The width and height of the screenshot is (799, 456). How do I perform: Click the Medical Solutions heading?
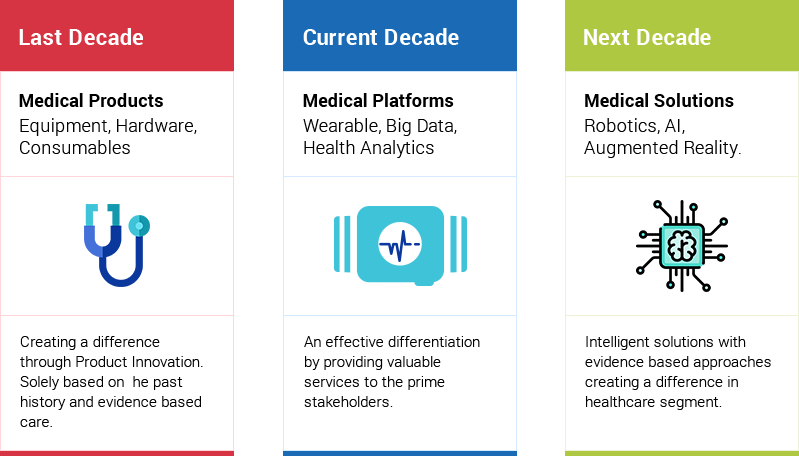coord(659,100)
